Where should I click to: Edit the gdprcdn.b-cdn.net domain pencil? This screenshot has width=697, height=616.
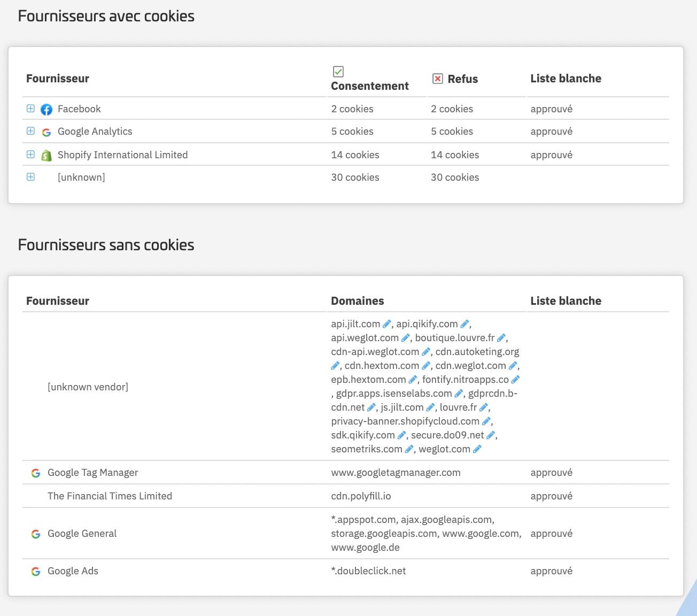[371, 407]
